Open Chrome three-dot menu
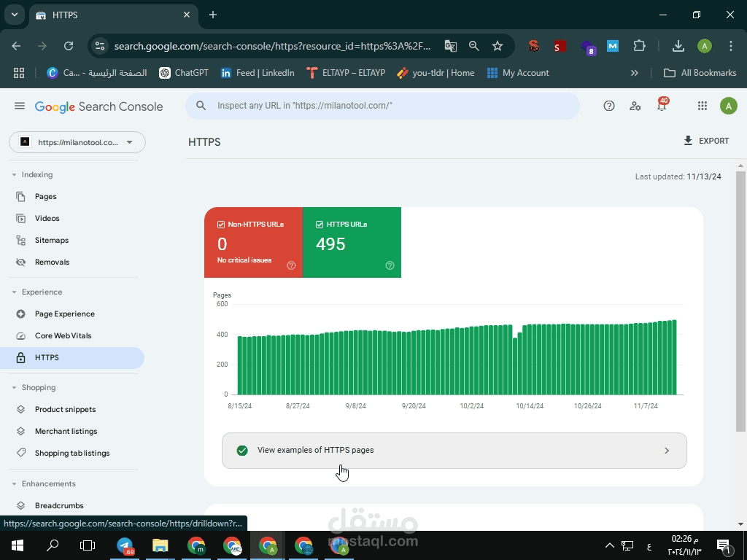 click(731, 46)
